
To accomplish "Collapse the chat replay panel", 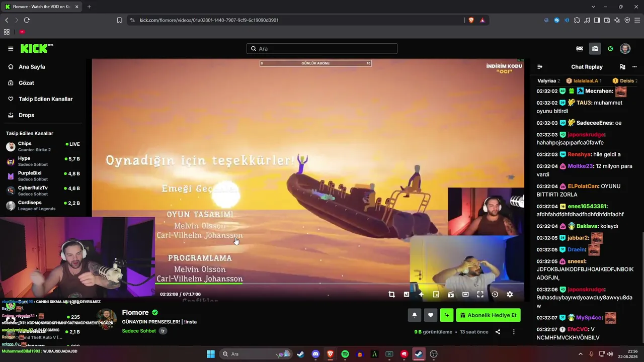I will (x=540, y=67).
